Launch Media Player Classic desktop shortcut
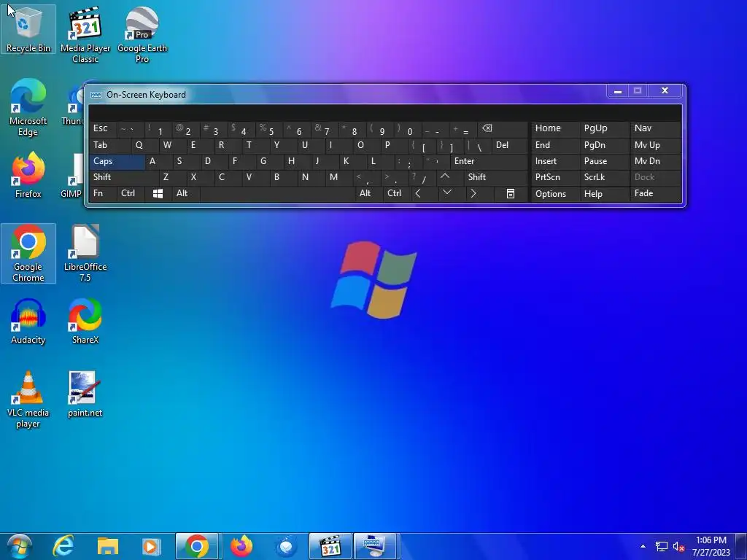 pyautogui.click(x=85, y=35)
